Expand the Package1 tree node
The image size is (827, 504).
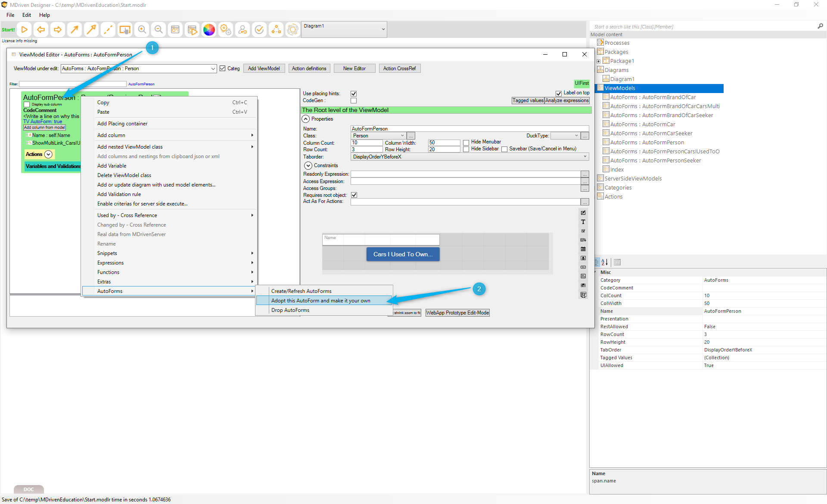click(598, 61)
